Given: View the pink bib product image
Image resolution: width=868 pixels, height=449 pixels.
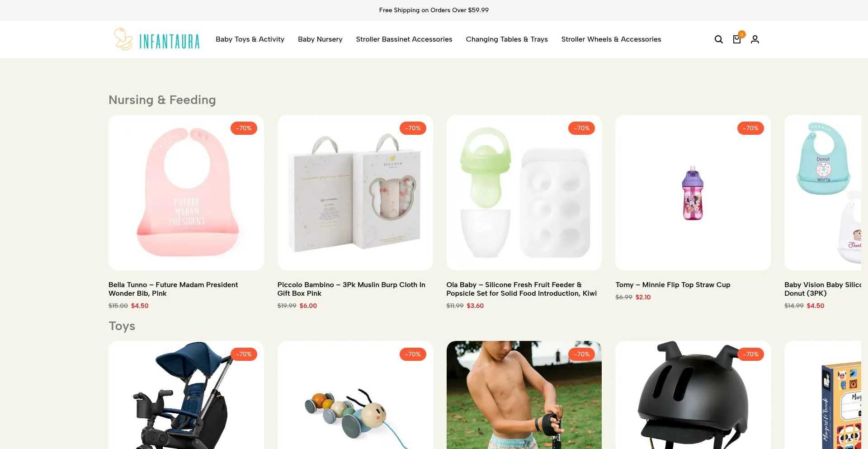Looking at the screenshot, I should pos(186,193).
